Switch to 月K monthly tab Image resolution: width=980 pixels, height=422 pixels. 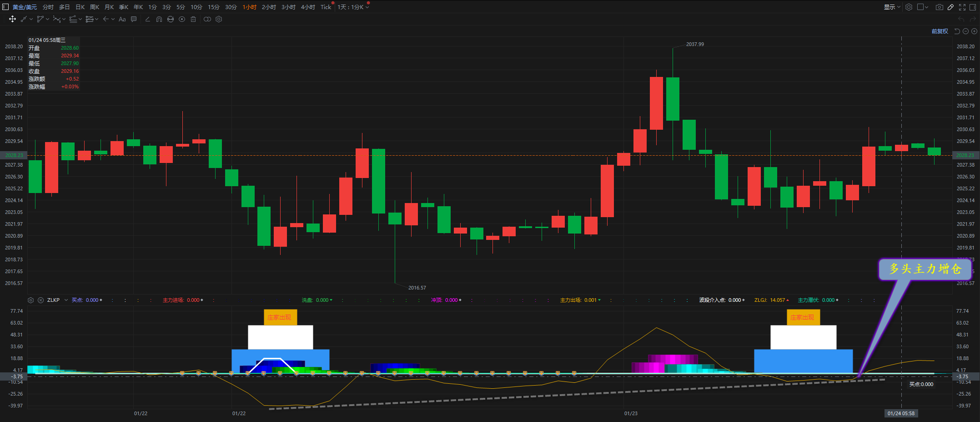coord(109,7)
